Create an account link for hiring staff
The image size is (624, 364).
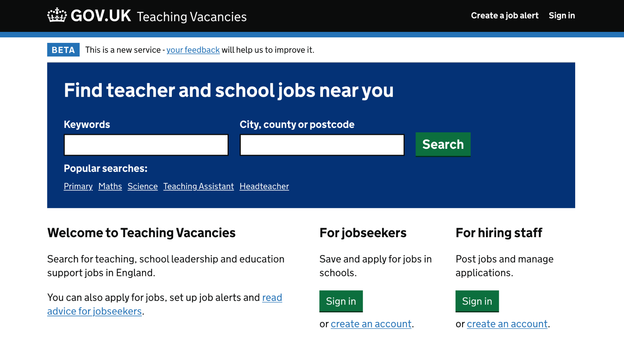(x=507, y=324)
